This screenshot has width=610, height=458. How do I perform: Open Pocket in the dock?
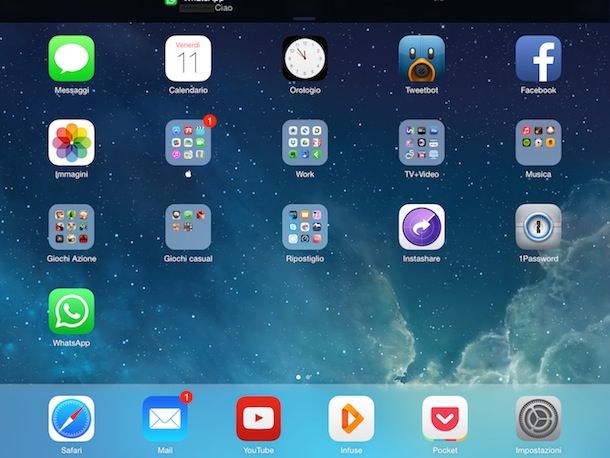click(445, 419)
